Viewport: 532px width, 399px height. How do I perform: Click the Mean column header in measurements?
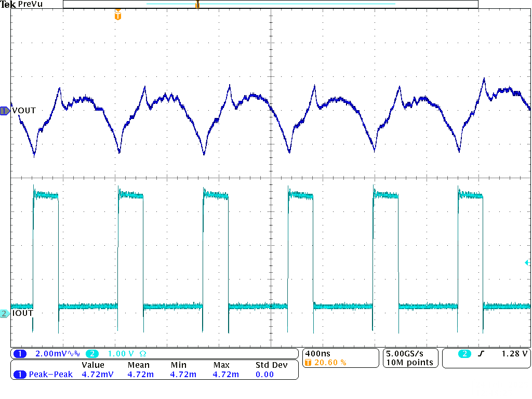click(139, 365)
